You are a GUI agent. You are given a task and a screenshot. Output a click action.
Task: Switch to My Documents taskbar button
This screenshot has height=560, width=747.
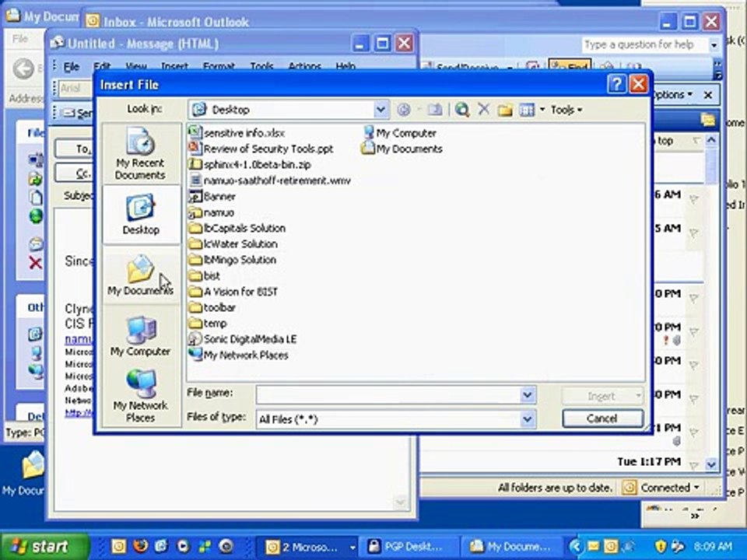point(511,547)
